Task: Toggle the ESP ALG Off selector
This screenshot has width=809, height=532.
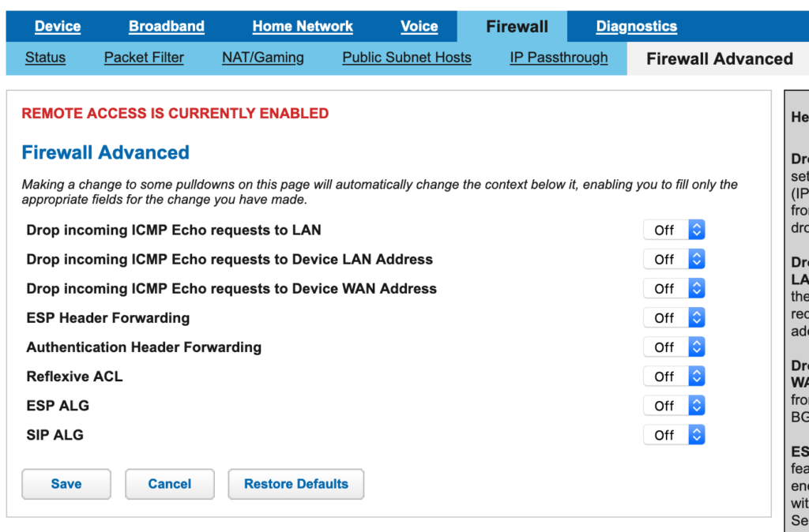Action: (x=674, y=406)
